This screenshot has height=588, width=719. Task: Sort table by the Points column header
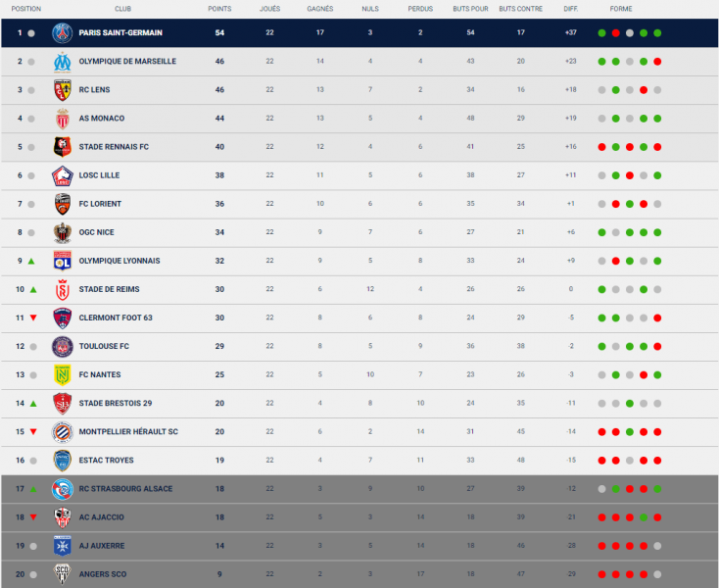[x=219, y=8]
